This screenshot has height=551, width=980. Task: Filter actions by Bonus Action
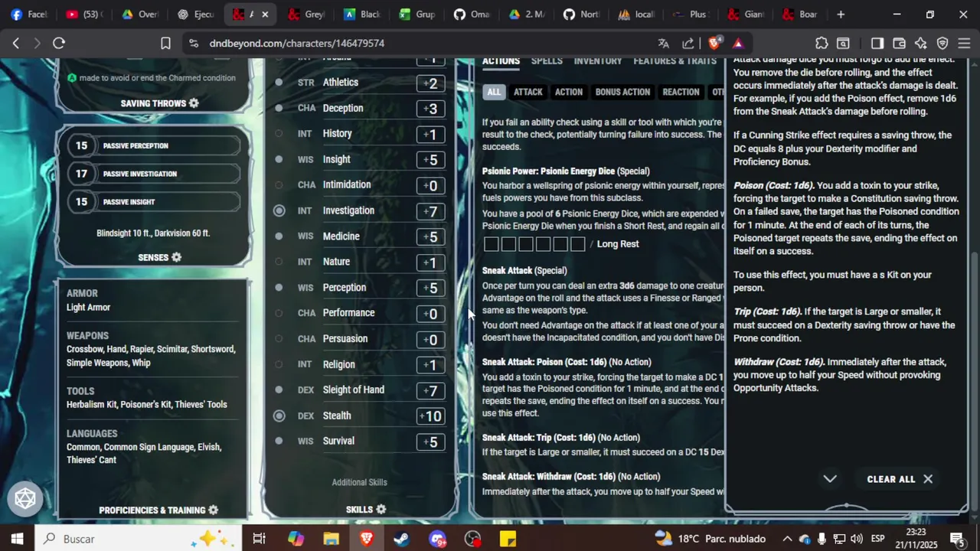point(622,92)
